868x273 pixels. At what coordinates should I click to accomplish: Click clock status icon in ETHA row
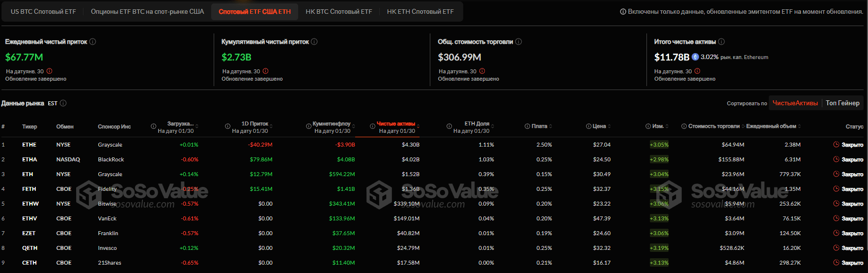click(836, 159)
